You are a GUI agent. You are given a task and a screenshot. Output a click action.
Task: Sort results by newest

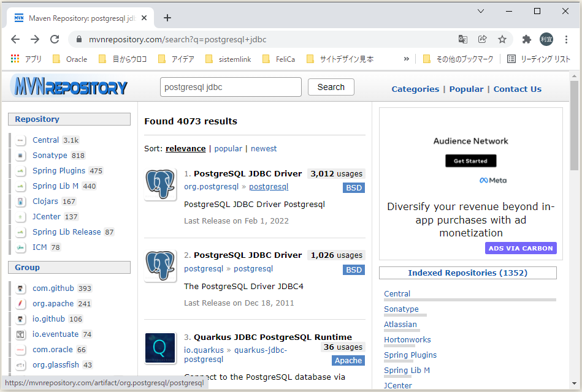[264, 148]
